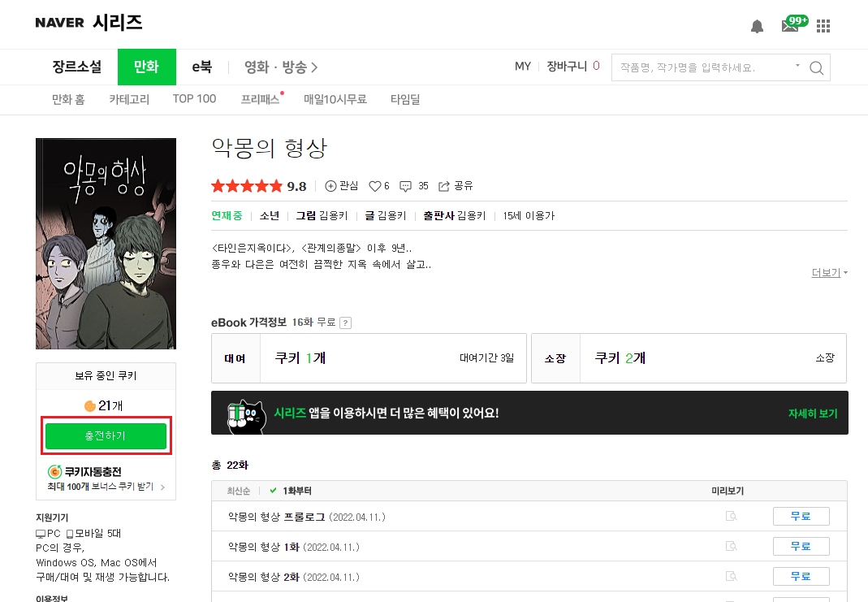The height and width of the screenshot is (602, 868).
Task: Open the search box dropdown arrow
Action: pos(797,65)
